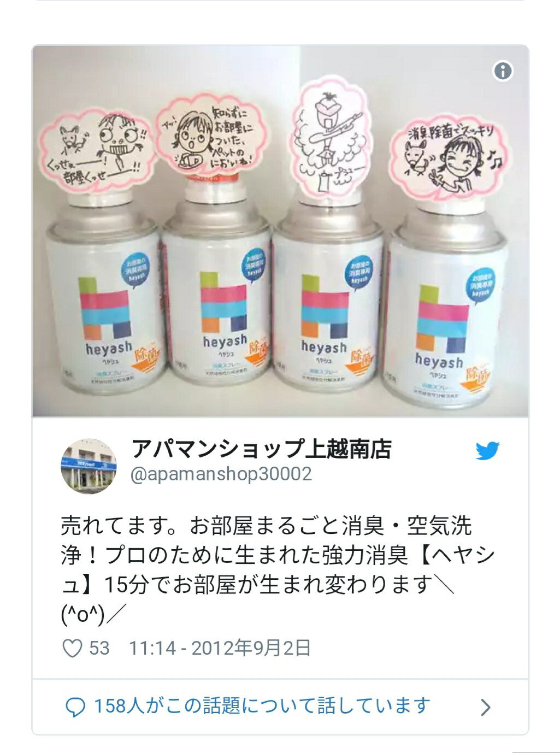The image size is (560, 753).
Task: Expand the conversation with the right chevron
Action: coord(485,708)
